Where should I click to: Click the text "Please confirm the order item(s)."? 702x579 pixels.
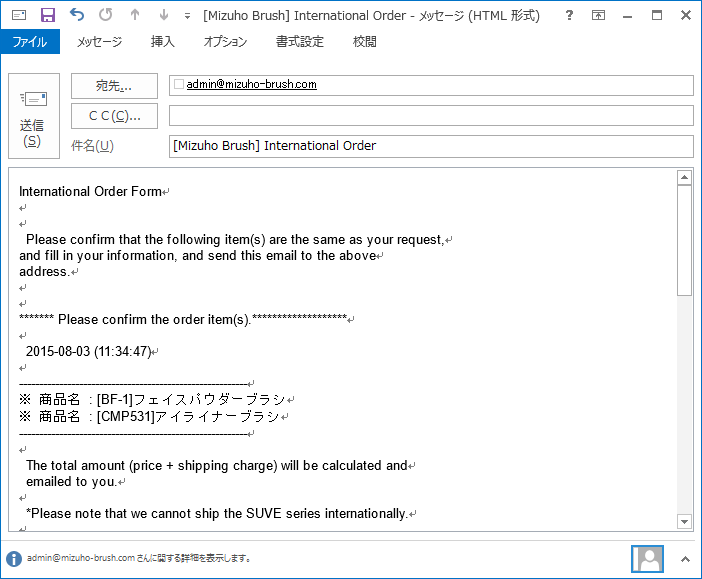[154, 320]
